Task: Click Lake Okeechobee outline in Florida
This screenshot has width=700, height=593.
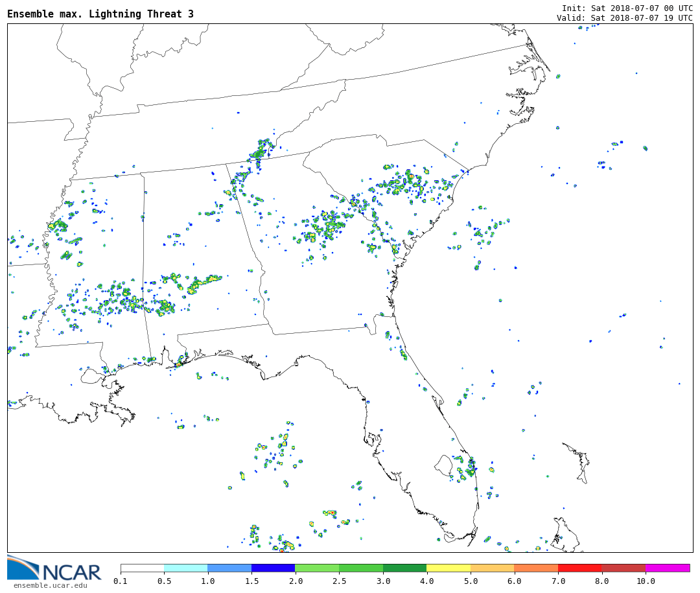Action: pyautogui.click(x=443, y=465)
